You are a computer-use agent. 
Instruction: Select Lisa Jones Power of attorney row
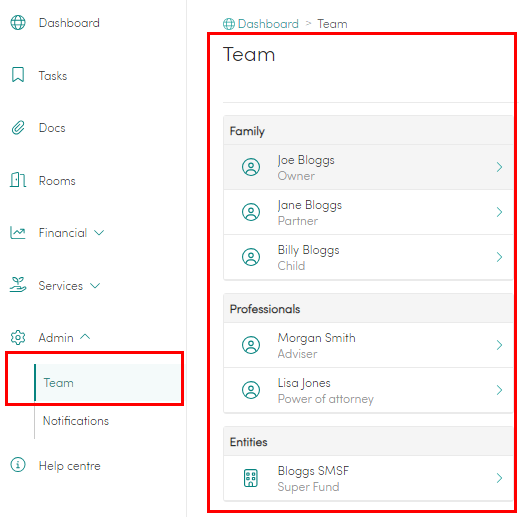point(368,390)
